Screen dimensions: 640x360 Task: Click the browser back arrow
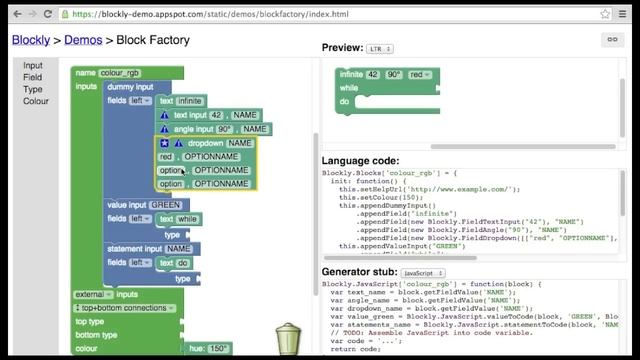pyautogui.click(x=17, y=14)
